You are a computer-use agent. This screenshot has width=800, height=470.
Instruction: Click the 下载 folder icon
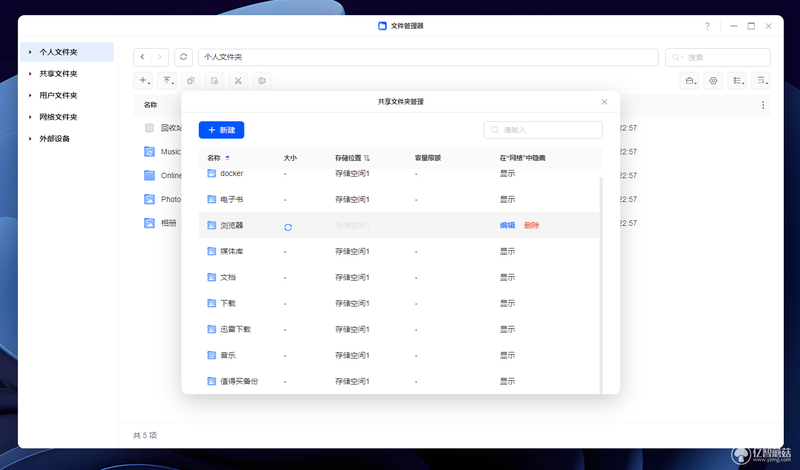[x=211, y=304]
